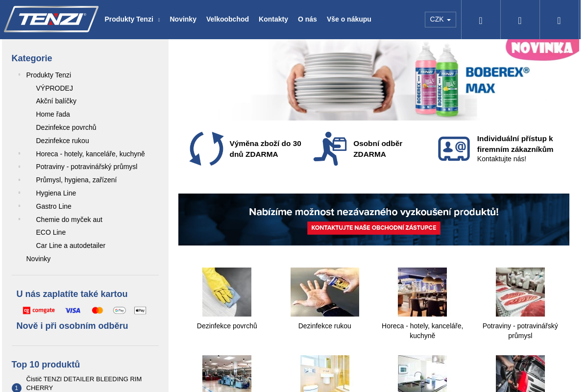
Task: Open the CZK currency dropdown
Action: coord(440,20)
